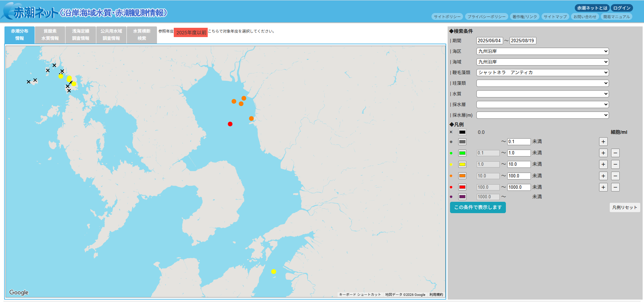Click plus button on the gray legend row

pos(603,142)
